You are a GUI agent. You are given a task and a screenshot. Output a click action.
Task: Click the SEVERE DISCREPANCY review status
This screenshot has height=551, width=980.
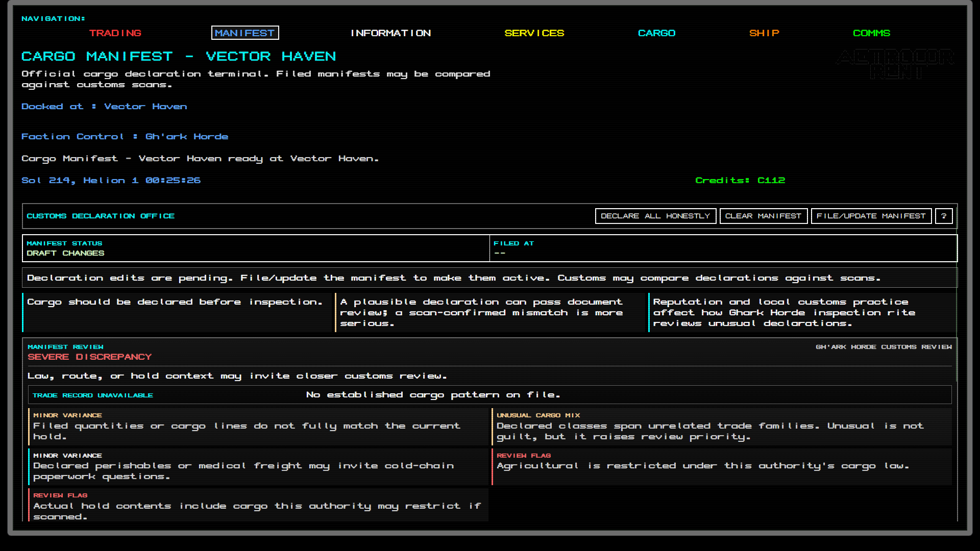coord(89,357)
